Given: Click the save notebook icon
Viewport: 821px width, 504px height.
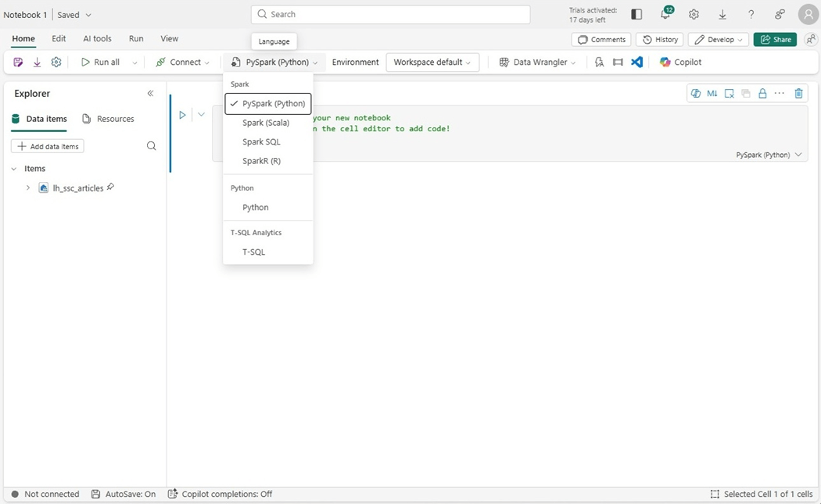Looking at the screenshot, I should [18, 63].
